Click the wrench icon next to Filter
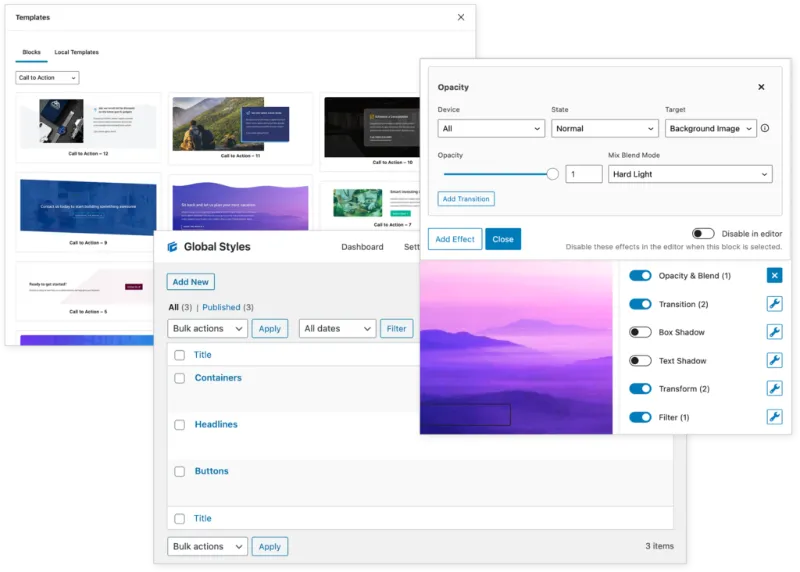The image size is (800, 572). click(x=774, y=417)
